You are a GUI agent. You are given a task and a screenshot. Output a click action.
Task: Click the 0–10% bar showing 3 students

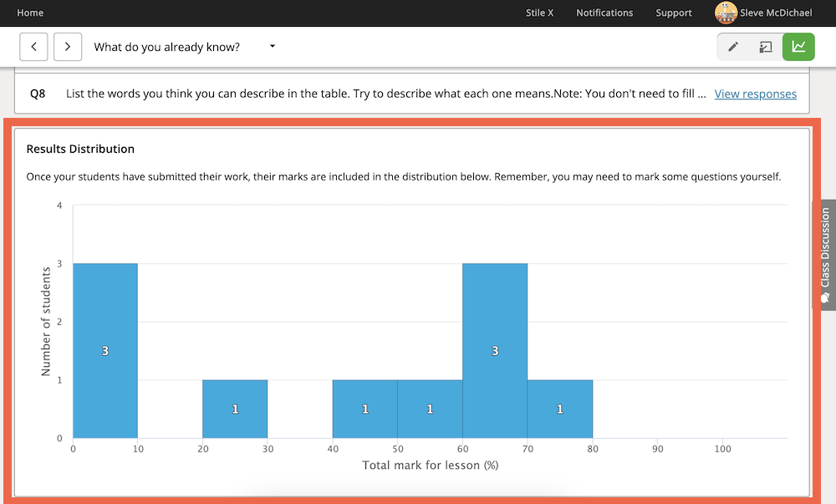105,350
